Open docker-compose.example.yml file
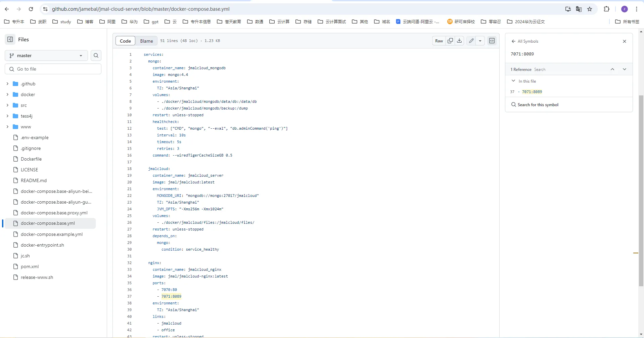The image size is (644, 338). pyautogui.click(x=52, y=234)
